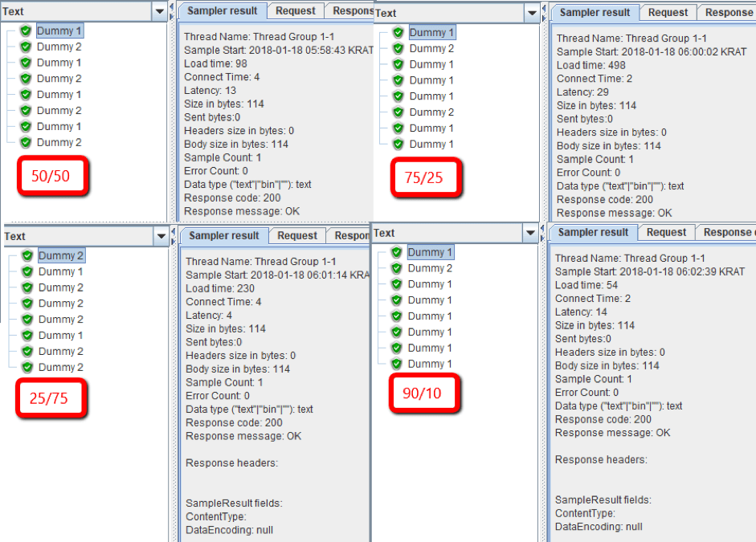Select fourth row Dummy 1 label in bottom-right tree
The height and width of the screenshot is (542, 756).
430,300
